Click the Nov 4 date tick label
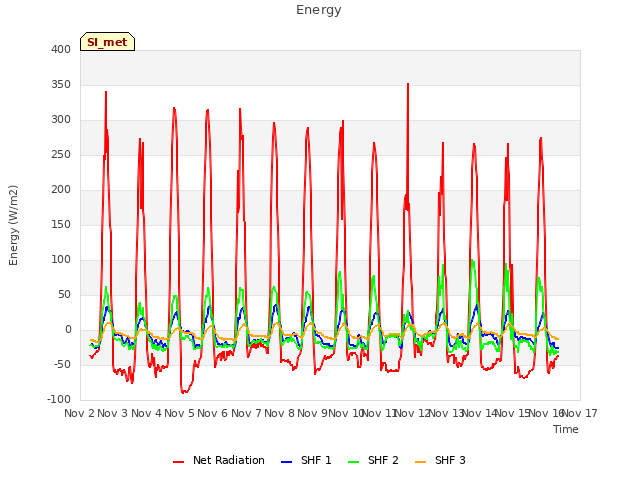 (146, 413)
